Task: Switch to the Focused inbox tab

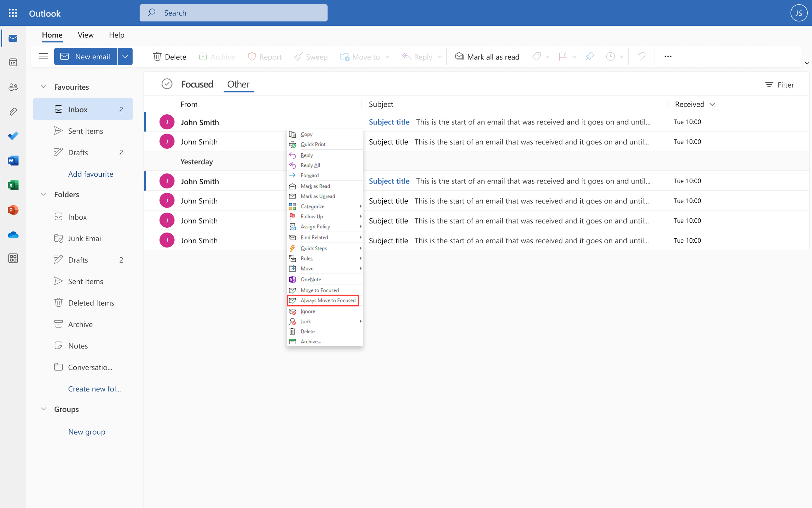Action: [x=197, y=84]
